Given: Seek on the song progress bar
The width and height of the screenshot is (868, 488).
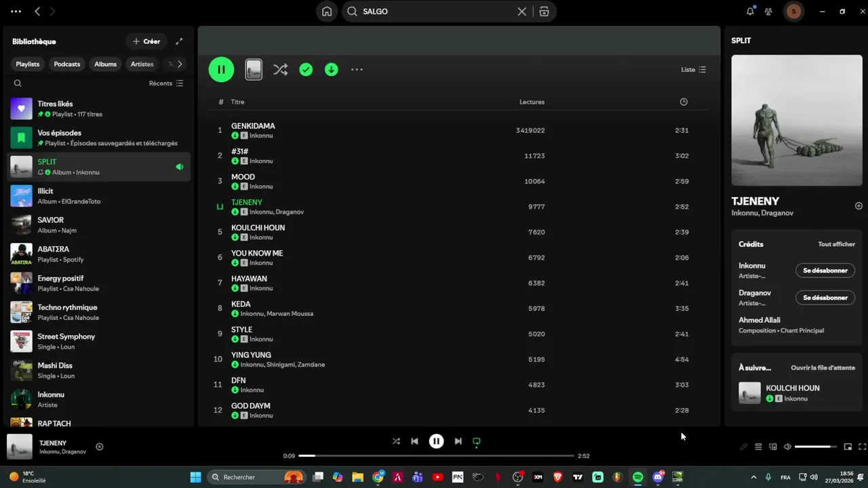Looking at the screenshot, I should pos(436,456).
